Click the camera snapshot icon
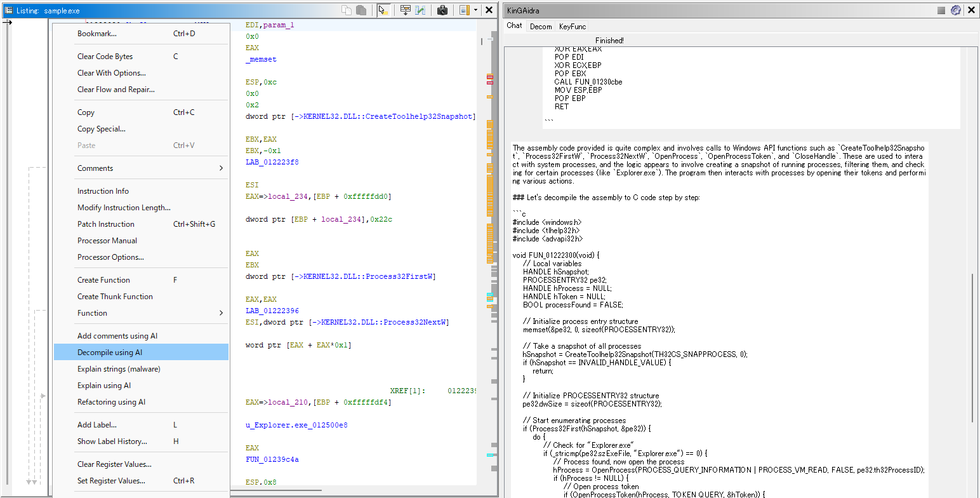980x498 pixels. (x=442, y=10)
